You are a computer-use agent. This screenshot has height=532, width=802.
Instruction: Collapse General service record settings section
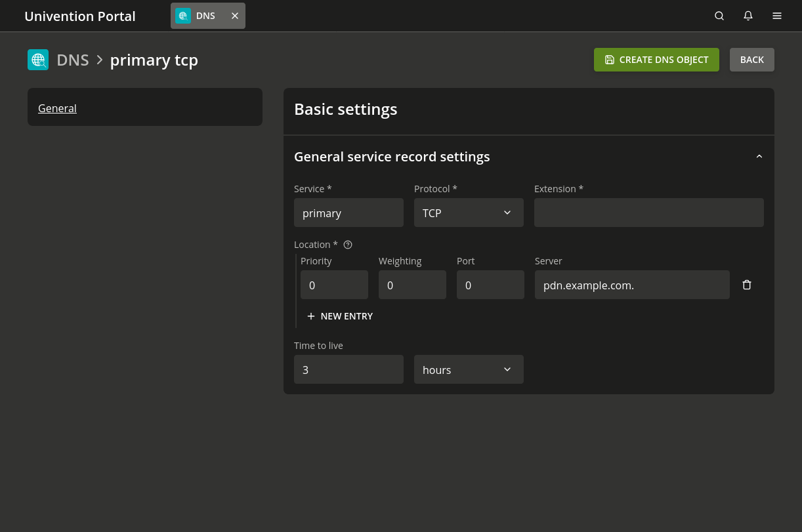(x=759, y=157)
